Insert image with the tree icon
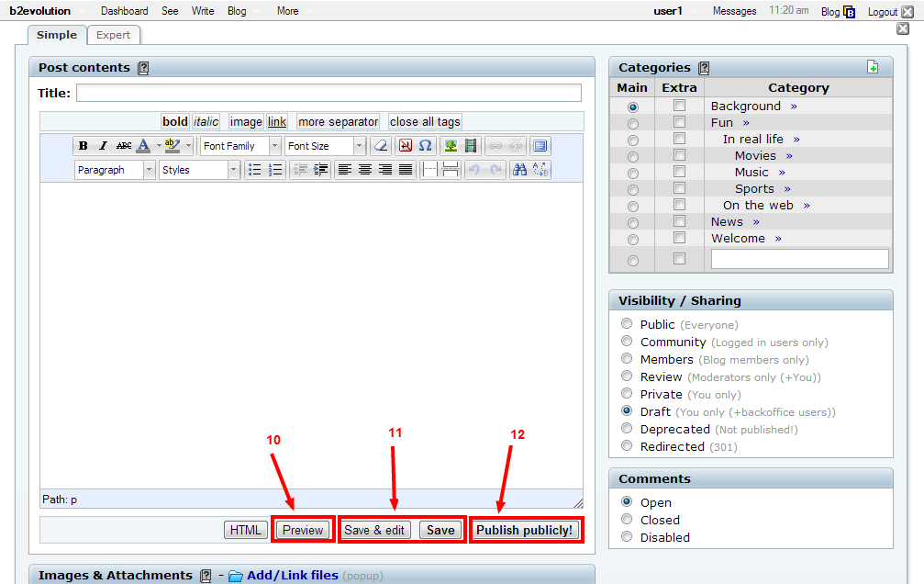 point(451,146)
